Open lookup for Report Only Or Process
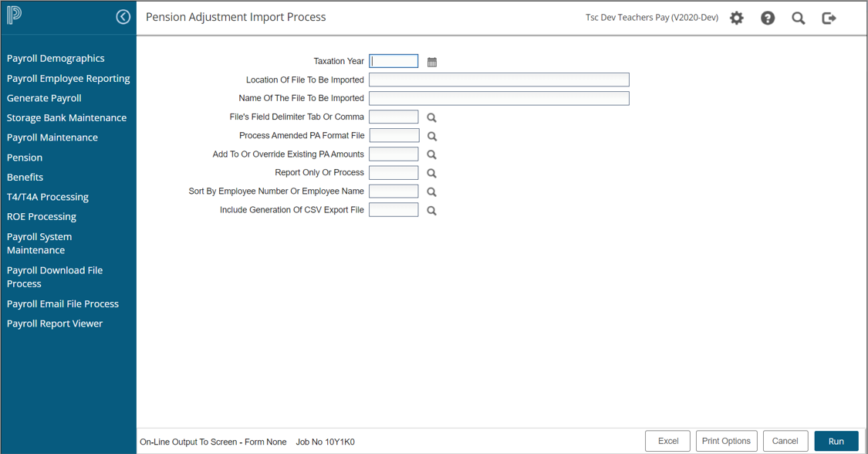 [x=432, y=173]
